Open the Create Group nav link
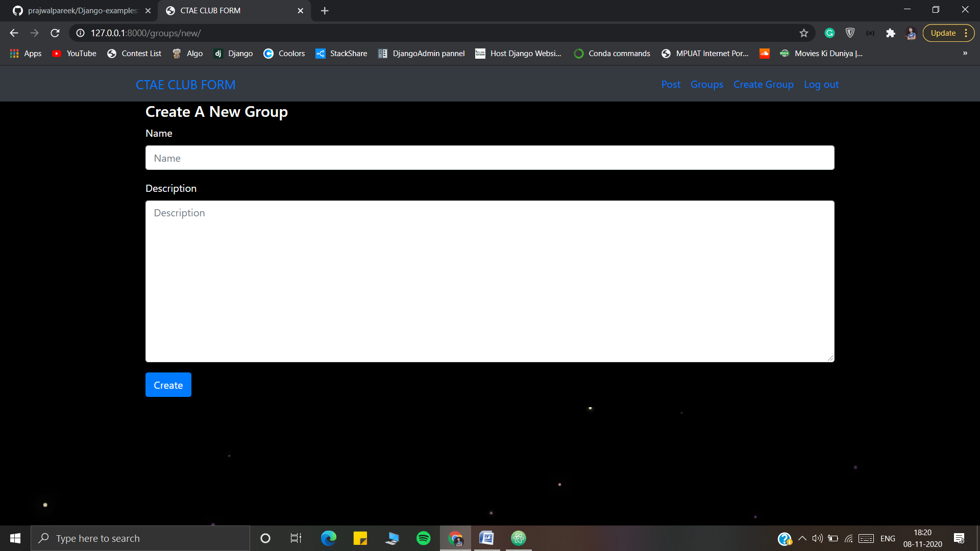This screenshot has height=551, width=980. [x=763, y=84]
